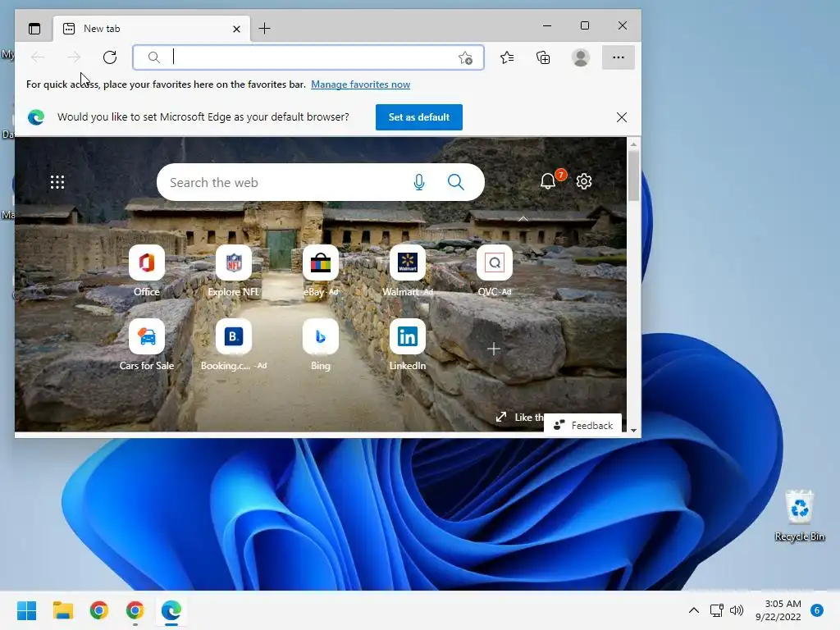Image resolution: width=840 pixels, height=630 pixels.
Task: Open QVC quick link
Action: [x=494, y=271]
